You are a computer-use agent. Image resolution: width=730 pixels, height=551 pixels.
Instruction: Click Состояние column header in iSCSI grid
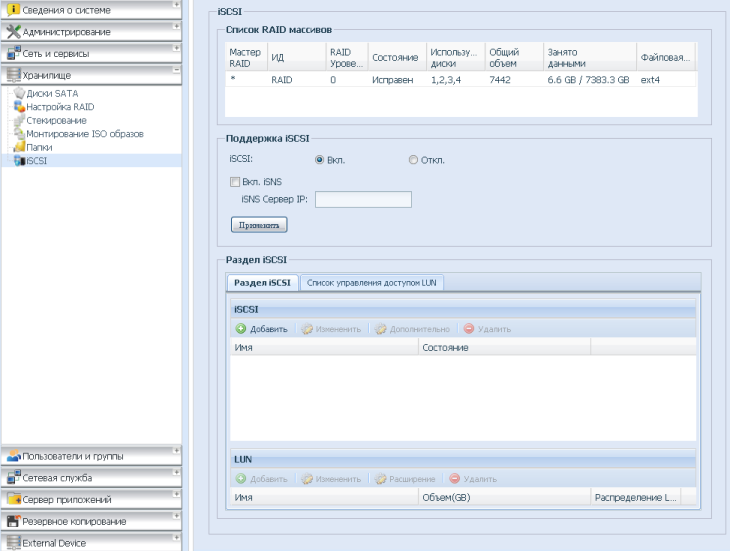coord(504,347)
